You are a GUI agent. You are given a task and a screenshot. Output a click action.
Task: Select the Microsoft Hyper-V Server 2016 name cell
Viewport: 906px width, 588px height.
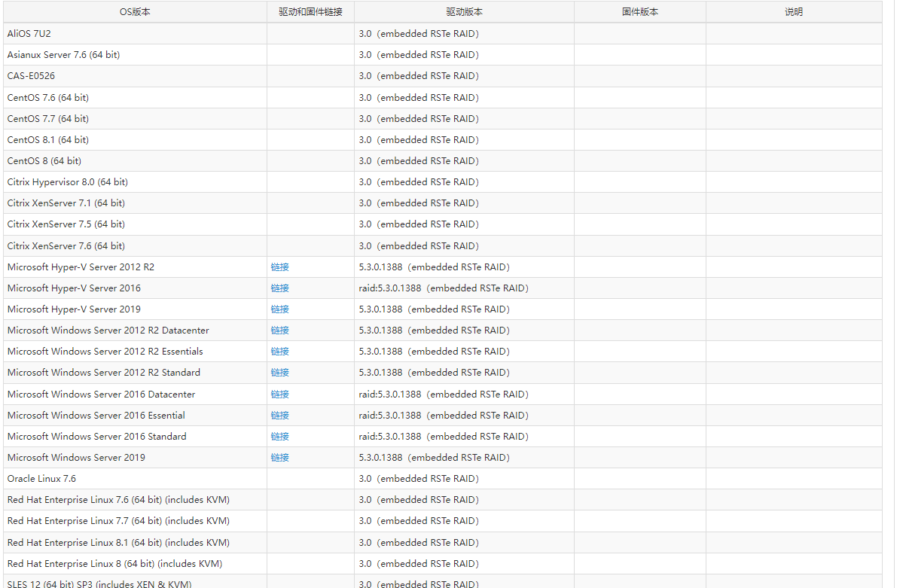(135, 288)
